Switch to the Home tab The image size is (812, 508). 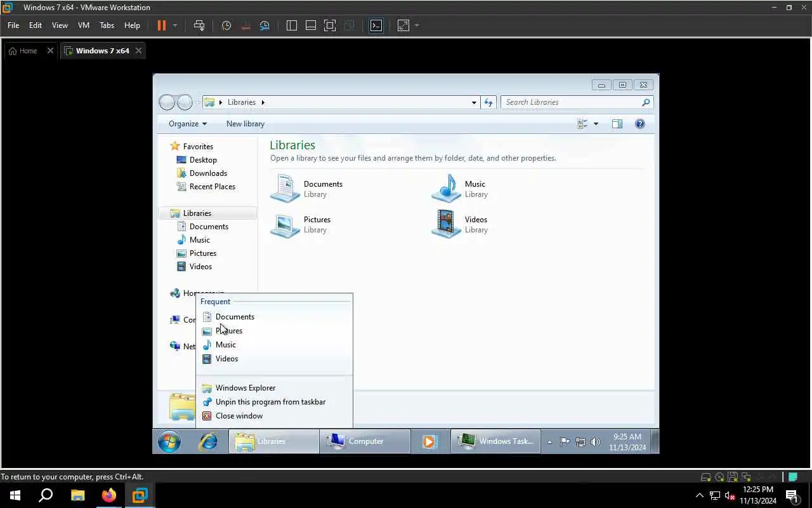[23, 51]
